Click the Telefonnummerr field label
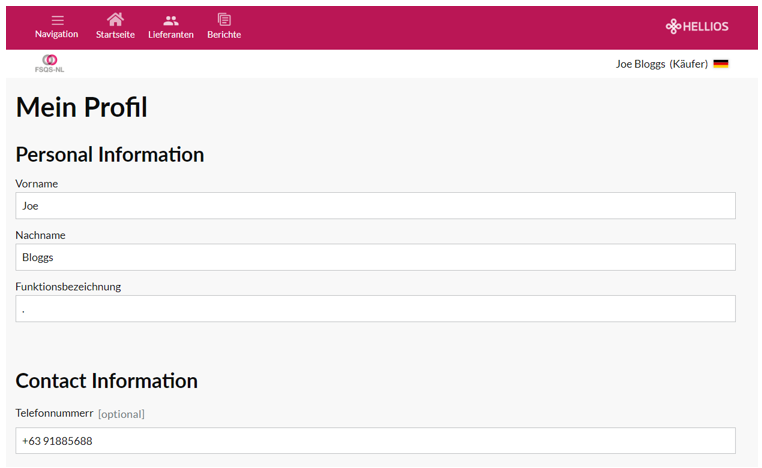This screenshot has width=762, height=468. (x=54, y=413)
